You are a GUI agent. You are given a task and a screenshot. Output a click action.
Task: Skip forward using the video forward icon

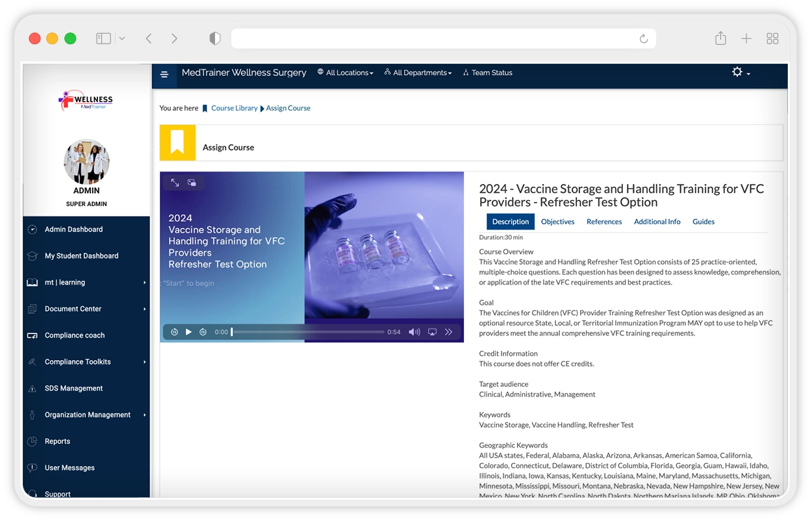(203, 332)
